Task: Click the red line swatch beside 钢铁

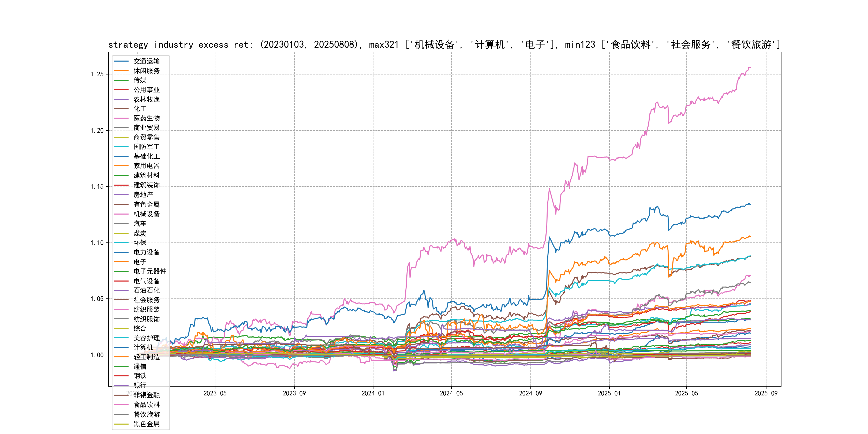Action: click(x=121, y=376)
